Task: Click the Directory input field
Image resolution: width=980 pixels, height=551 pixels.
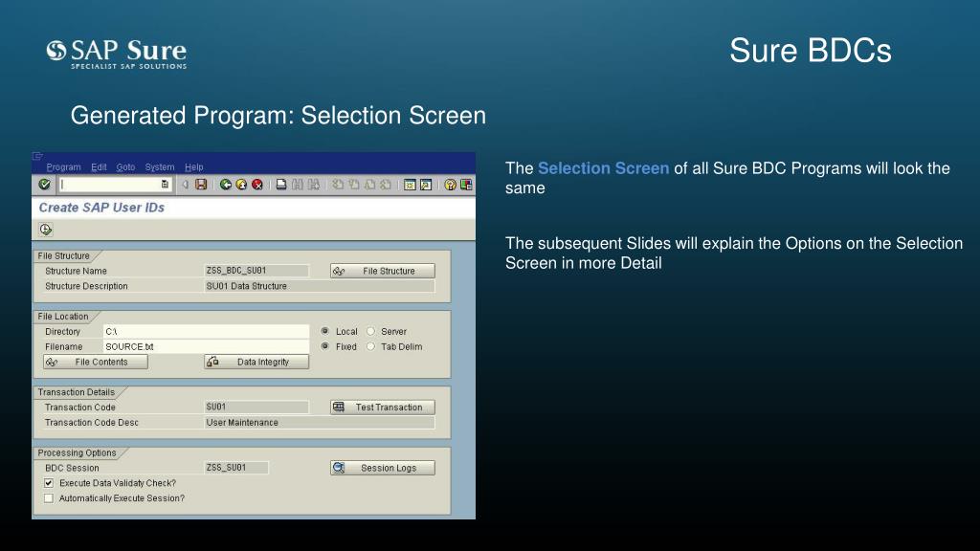Action: coord(207,332)
